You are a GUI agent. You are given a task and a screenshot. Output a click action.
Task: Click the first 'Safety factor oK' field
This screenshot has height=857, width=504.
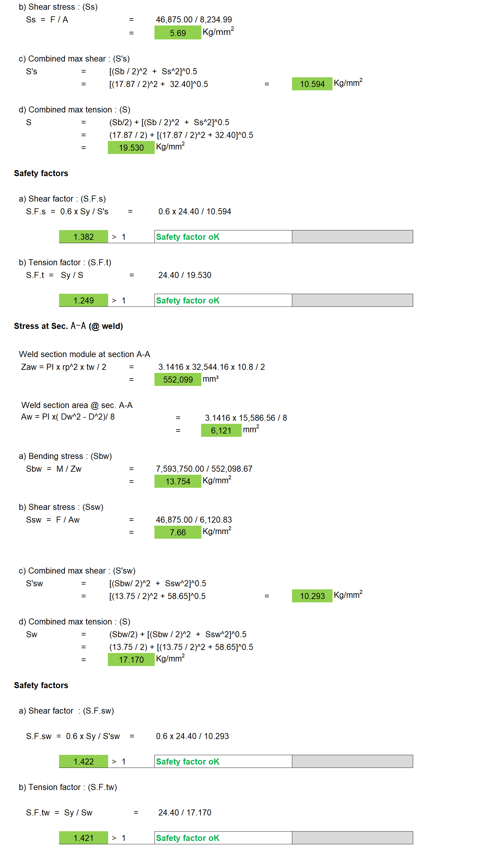coord(223,237)
